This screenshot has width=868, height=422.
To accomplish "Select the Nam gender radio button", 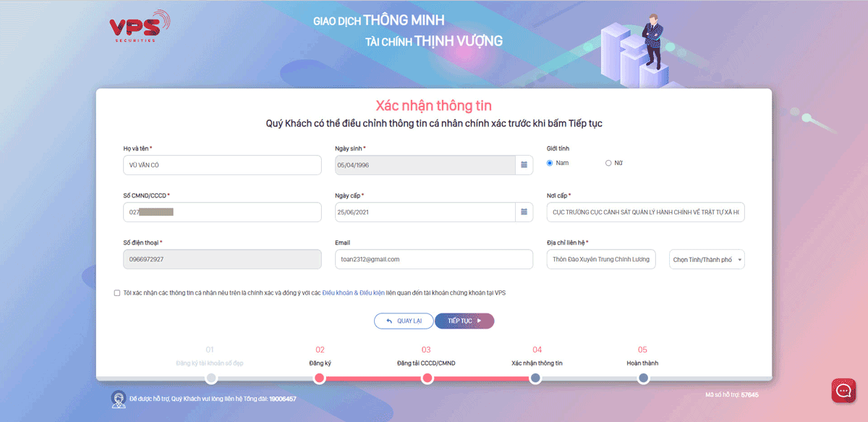I will 550,163.
